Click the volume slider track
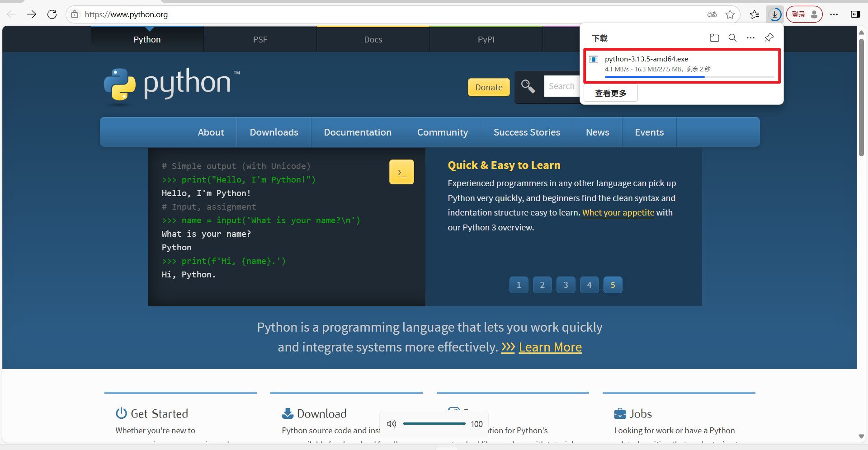 (434, 424)
